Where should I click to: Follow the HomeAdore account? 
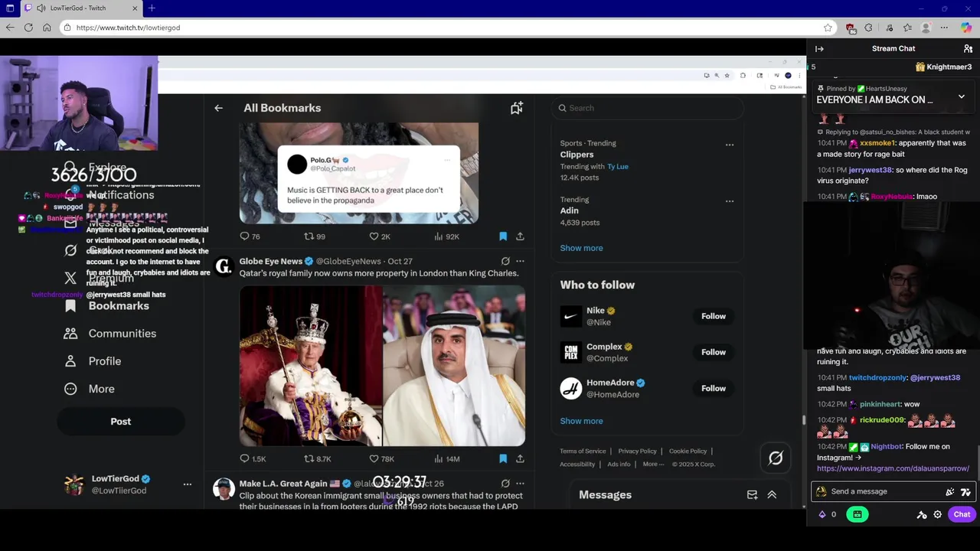[x=714, y=388]
